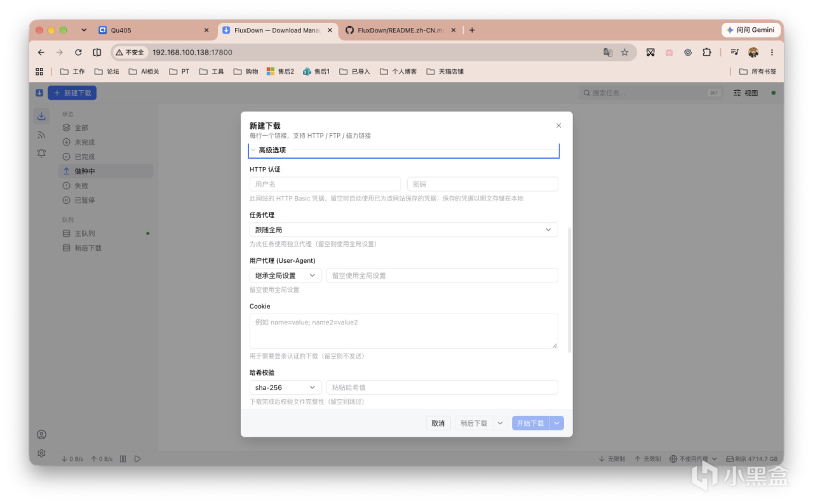Click the browser translate page icon
Screen dimensions: 813x504
point(608,53)
